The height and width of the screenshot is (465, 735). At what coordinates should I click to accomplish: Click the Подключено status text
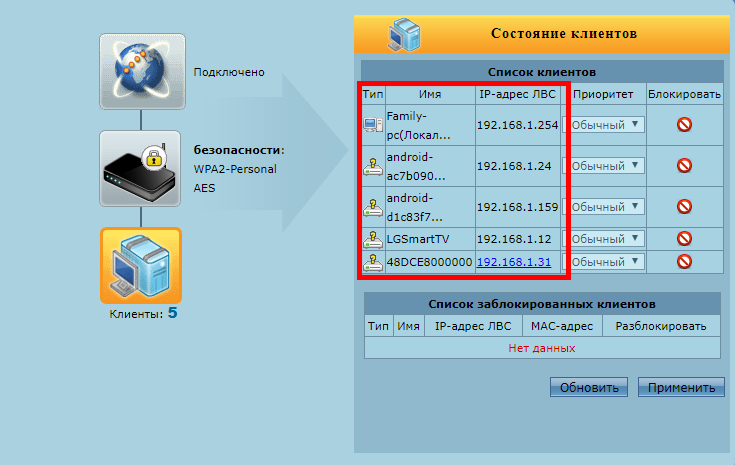pyautogui.click(x=229, y=72)
